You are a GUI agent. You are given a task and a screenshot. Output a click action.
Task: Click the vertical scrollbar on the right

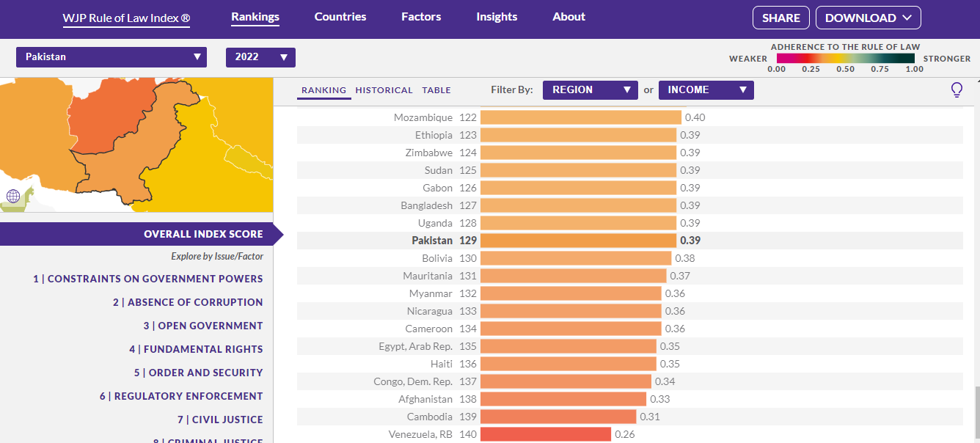(975, 411)
